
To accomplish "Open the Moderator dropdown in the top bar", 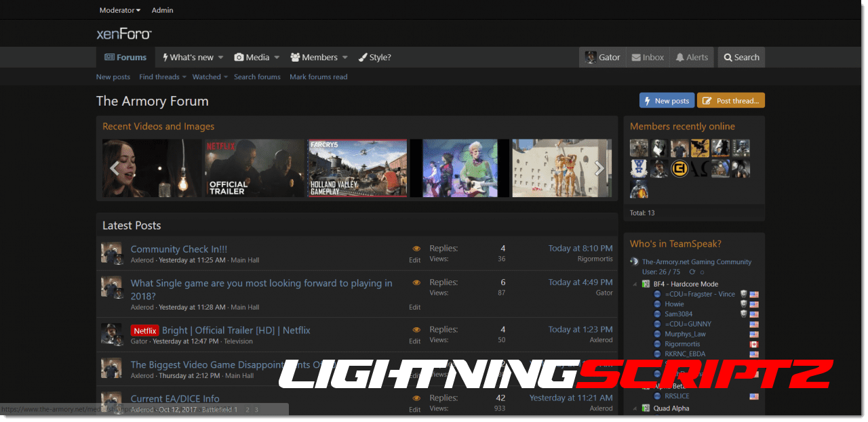I will pyautogui.click(x=119, y=10).
